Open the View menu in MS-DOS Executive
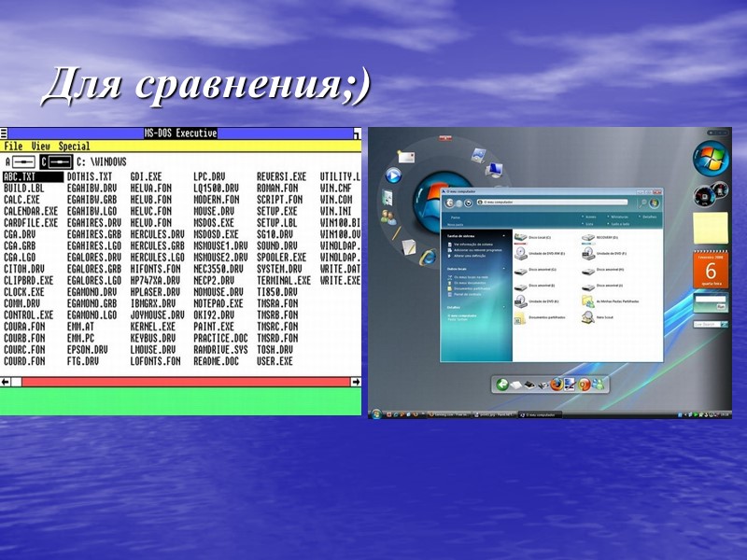The image size is (747, 560). [40, 147]
